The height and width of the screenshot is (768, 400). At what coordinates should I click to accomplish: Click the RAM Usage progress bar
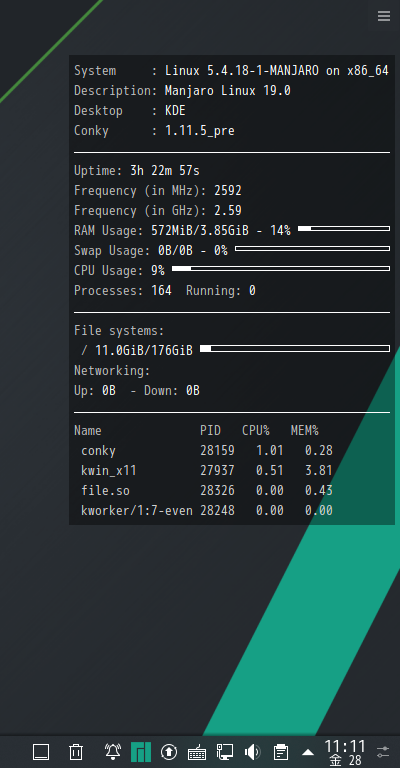344,229
